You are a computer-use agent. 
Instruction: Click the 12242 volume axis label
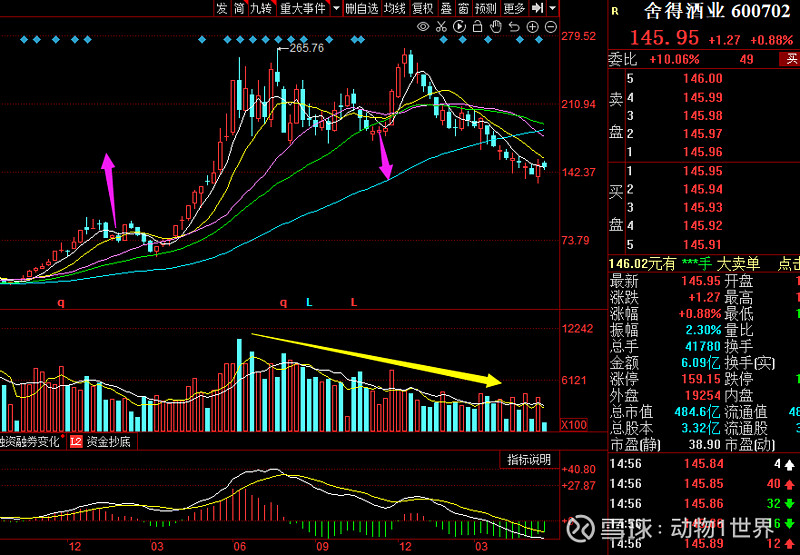pos(578,329)
